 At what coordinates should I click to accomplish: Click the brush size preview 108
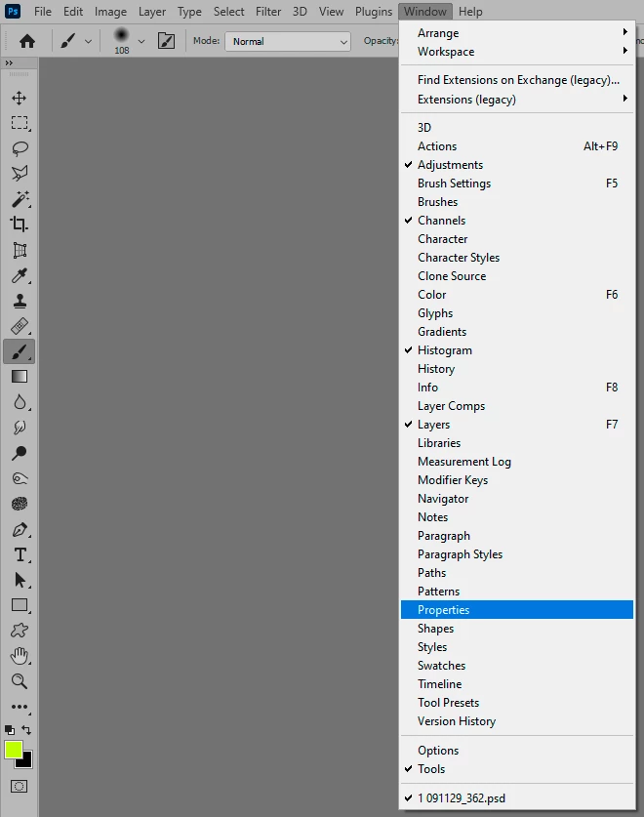(121, 41)
